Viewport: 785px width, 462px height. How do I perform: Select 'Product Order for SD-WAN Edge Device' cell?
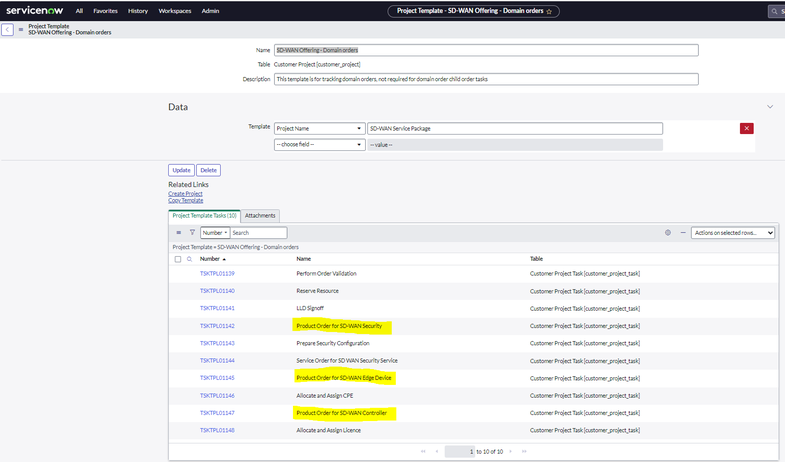tap(344, 378)
